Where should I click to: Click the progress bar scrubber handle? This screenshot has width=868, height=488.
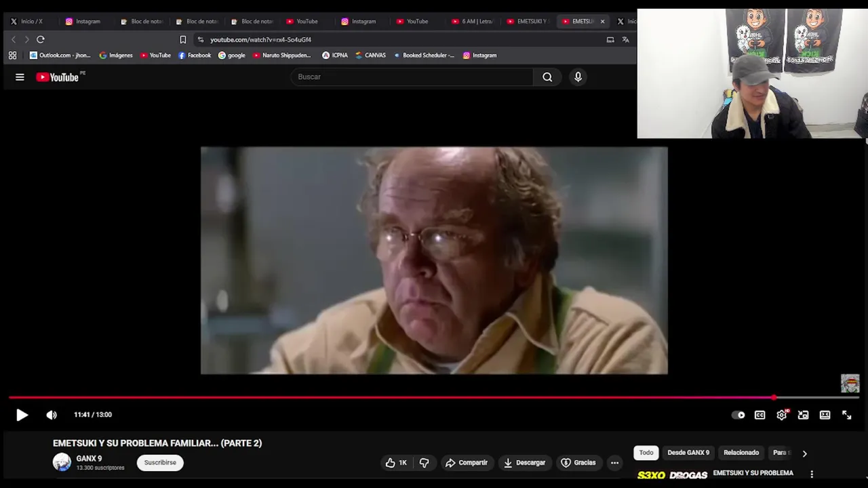pos(774,397)
